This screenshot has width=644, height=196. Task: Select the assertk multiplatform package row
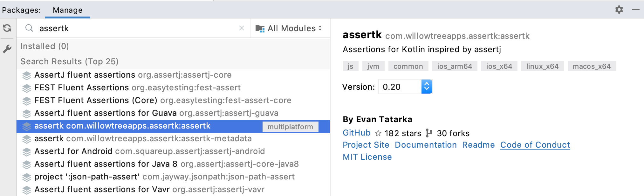click(173, 126)
